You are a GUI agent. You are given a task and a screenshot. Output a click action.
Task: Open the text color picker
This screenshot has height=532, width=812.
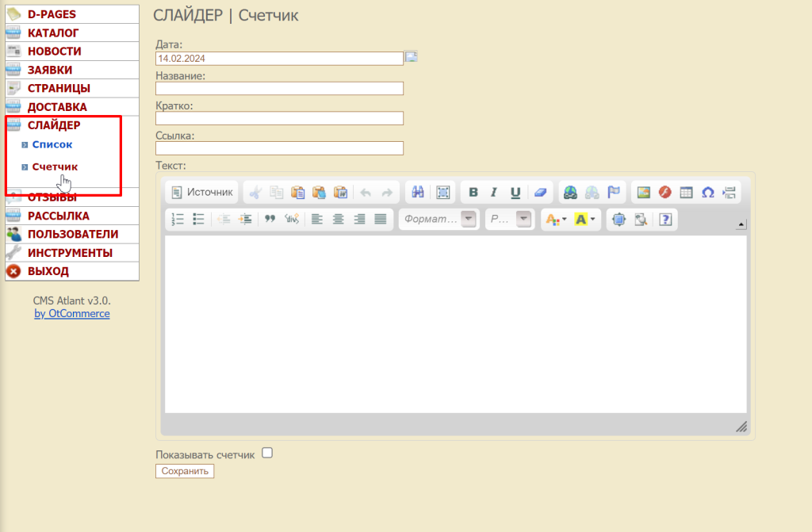click(556, 219)
